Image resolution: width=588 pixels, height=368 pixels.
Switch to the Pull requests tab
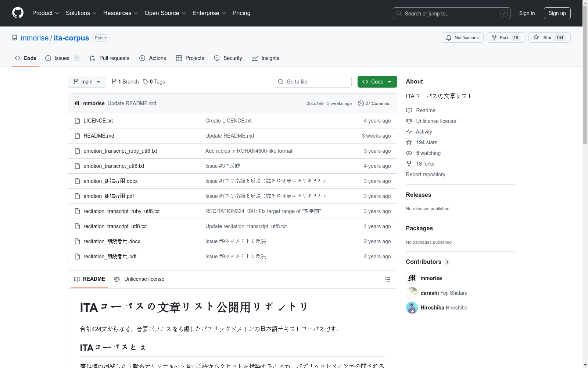[109, 58]
